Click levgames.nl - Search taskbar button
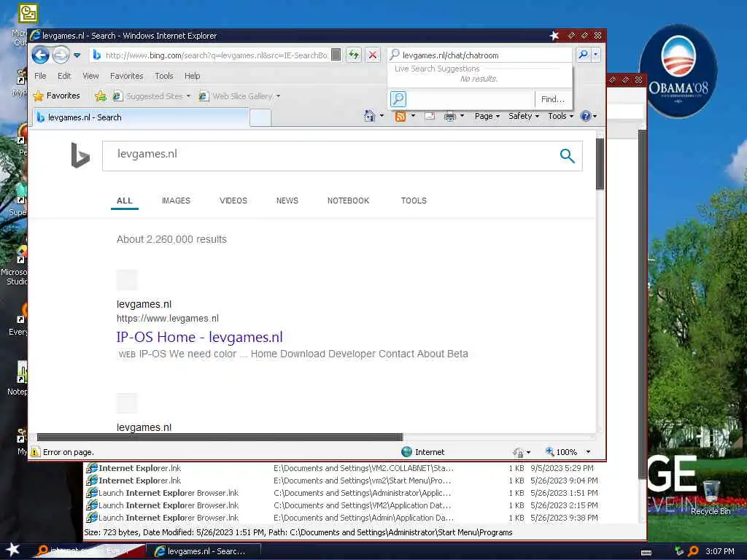 pos(203,551)
